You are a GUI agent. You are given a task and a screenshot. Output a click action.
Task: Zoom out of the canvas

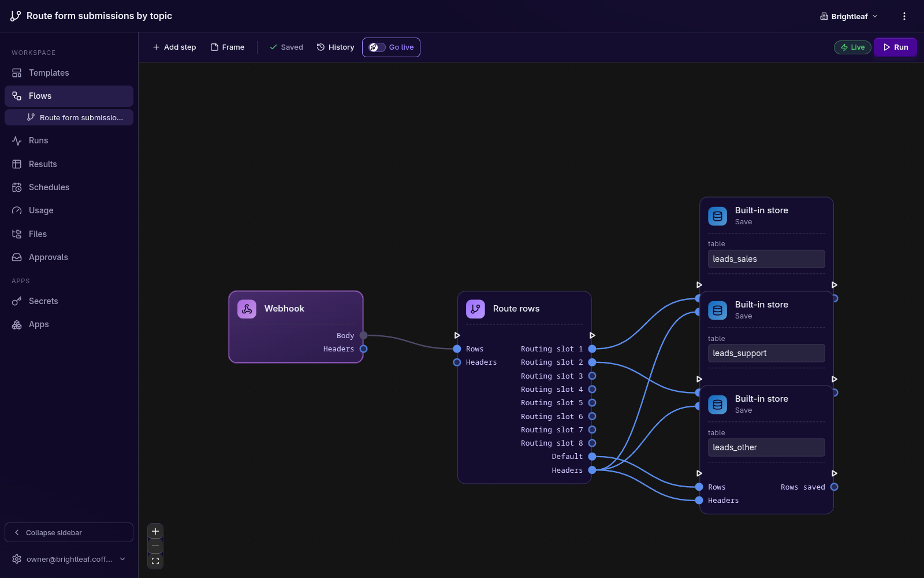(155, 546)
